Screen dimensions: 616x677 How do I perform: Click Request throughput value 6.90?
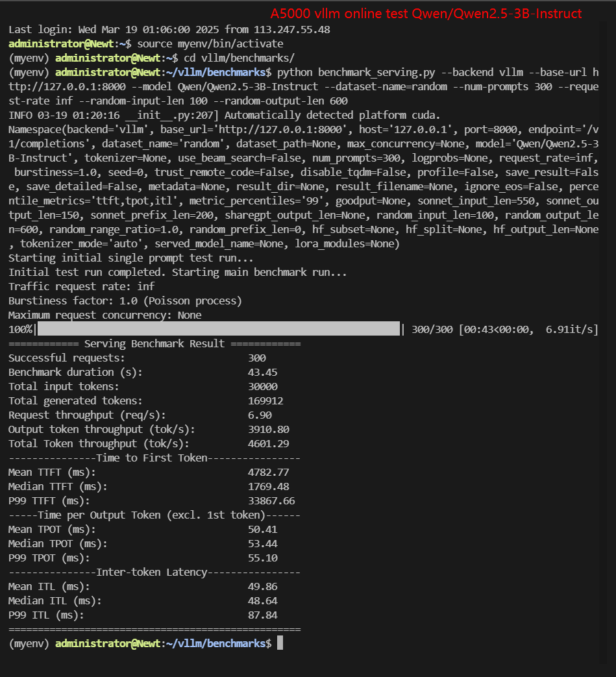260,415
